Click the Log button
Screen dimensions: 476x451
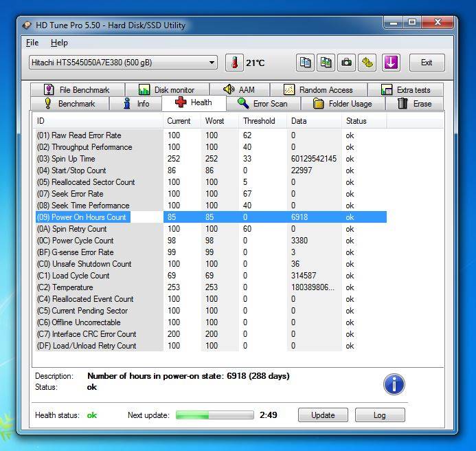(380, 415)
